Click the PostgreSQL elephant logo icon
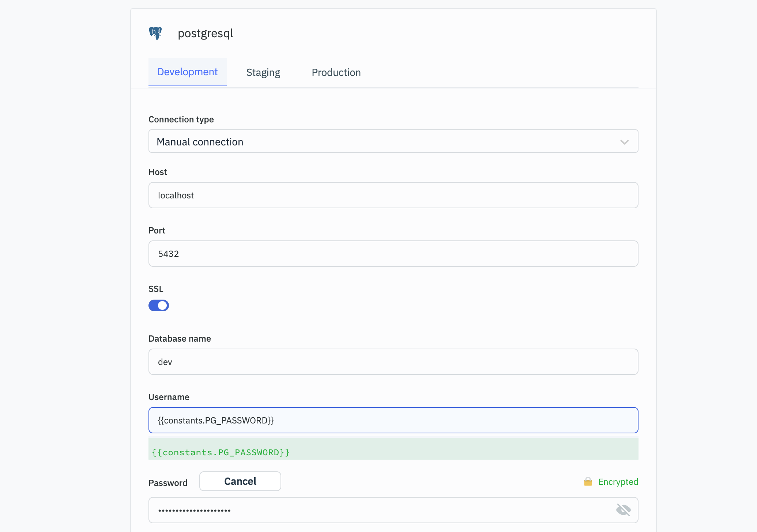The width and height of the screenshot is (757, 532). [x=155, y=33]
